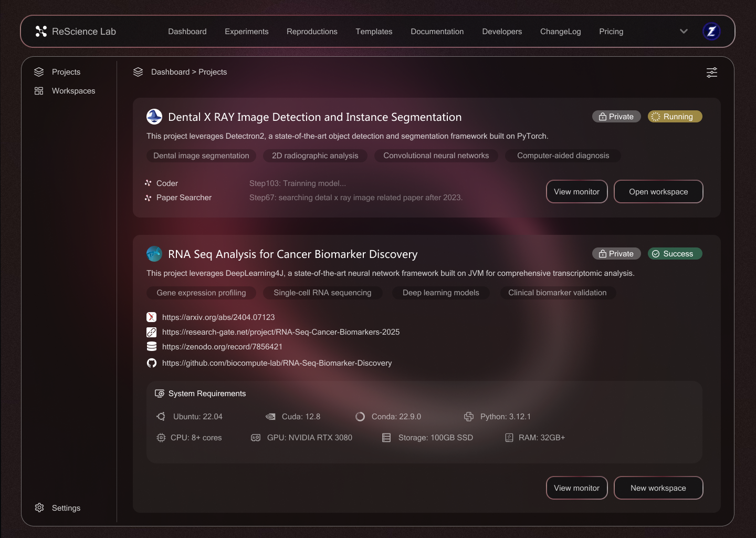Expand the top navigation chevron dropdown
Image resolution: width=756 pixels, height=538 pixels.
coord(684,32)
